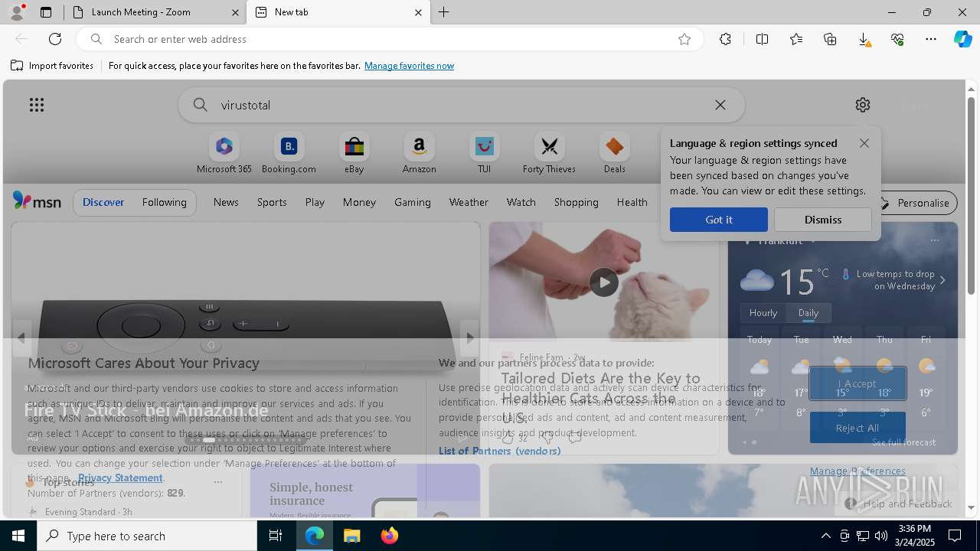Open the Shopping menu item

[x=576, y=202]
